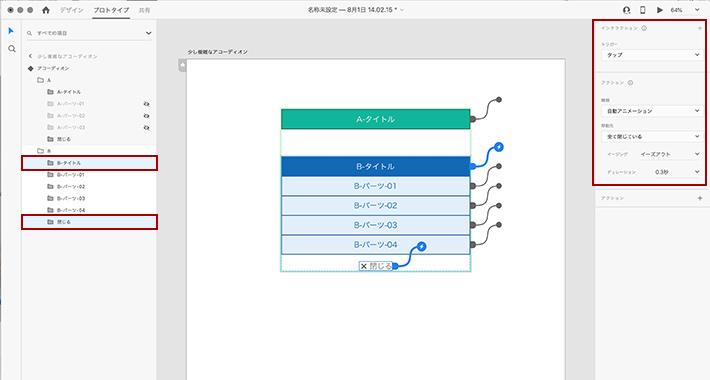Click the green A-タイトル bar on canvas
The width and height of the screenshot is (710, 380).
coord(375,119)
